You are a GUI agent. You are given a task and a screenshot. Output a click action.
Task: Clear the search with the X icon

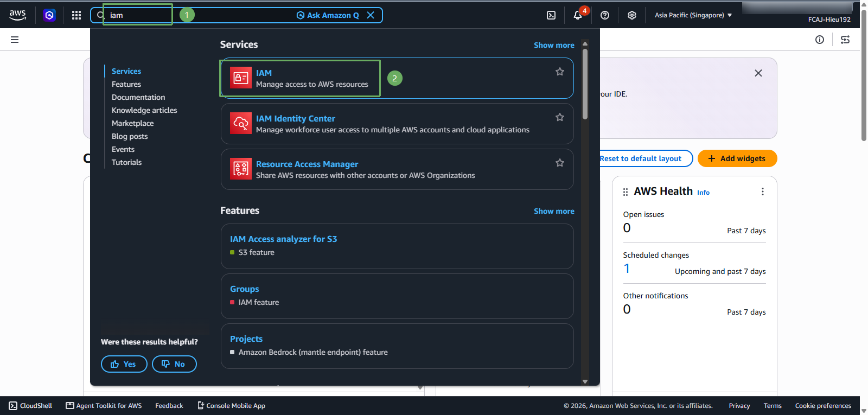tap(371, 15)
